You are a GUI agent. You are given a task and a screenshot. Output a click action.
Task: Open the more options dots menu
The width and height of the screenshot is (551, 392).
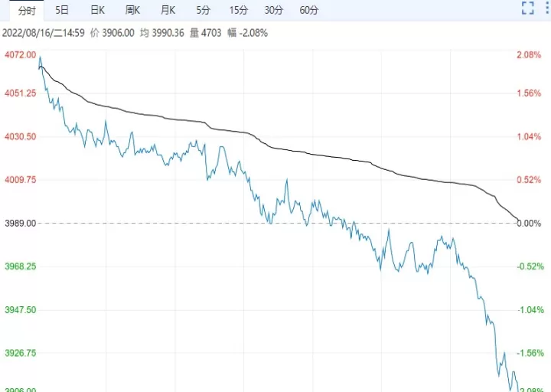[x=547, y=8]
